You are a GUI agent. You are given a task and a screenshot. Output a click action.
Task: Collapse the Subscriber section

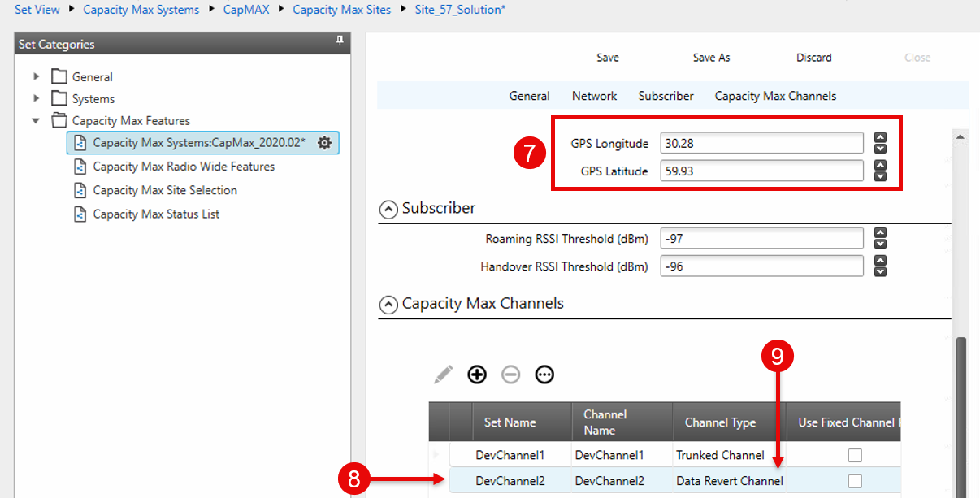pos(388,208)
